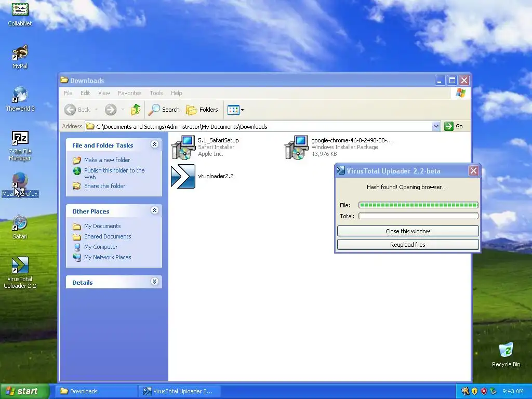
Task: Open the Help menu
Action: [177, 93]
